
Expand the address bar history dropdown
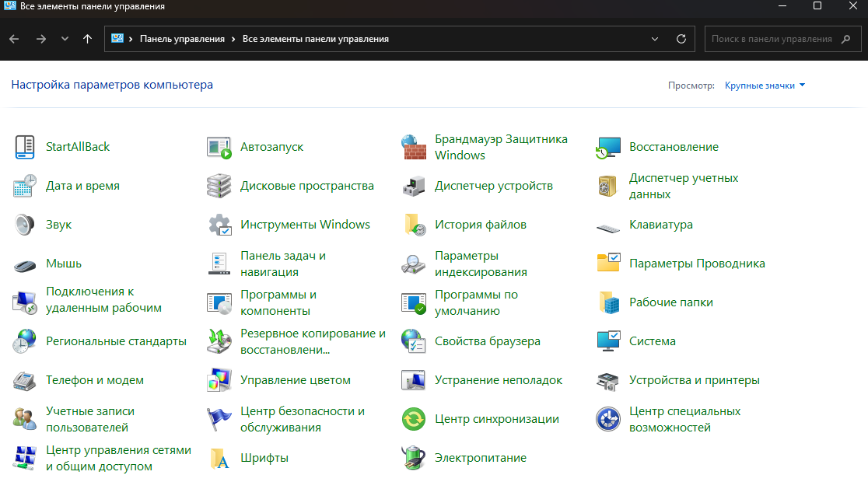(655, 39)
